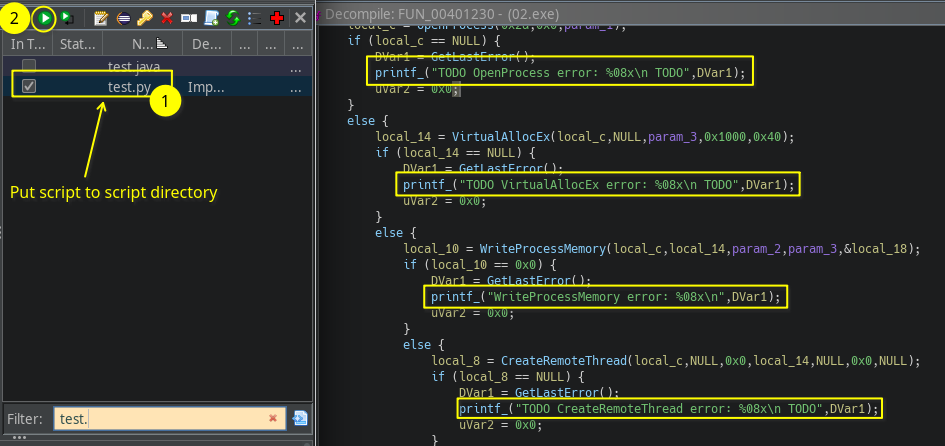Uncheck the test.py In Tool checkbox

pyautogui.click(x=28, y=87)
